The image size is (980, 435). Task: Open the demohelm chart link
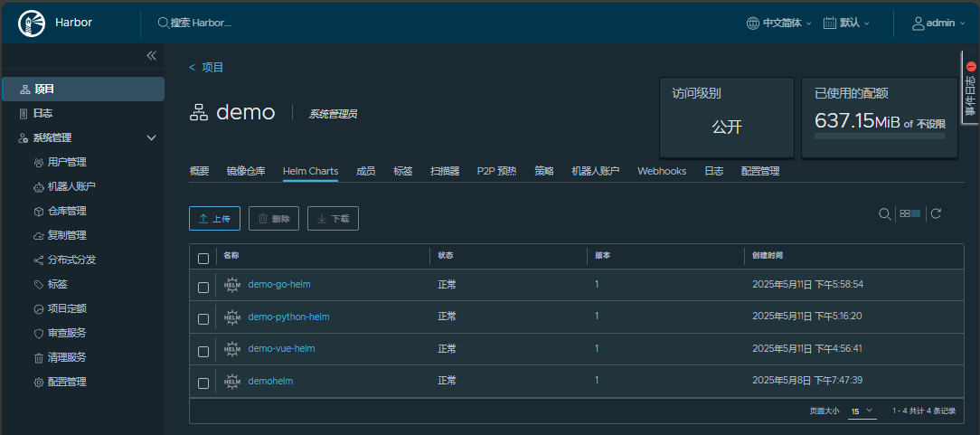[x=270, y=381]
